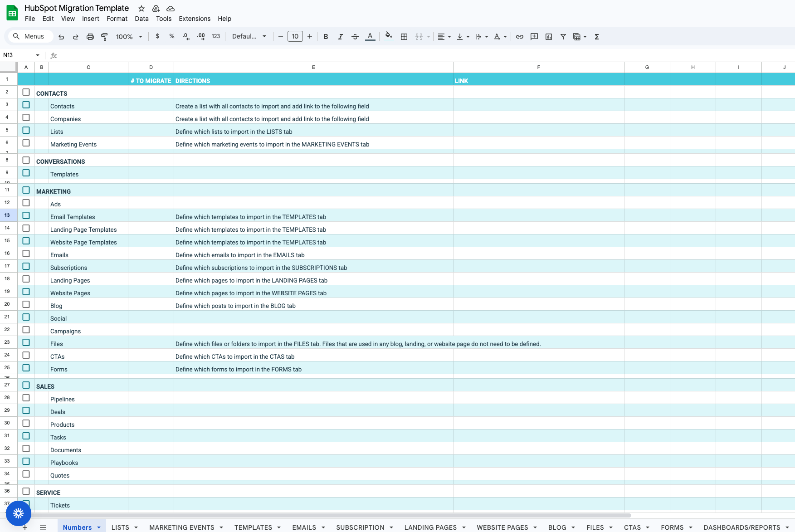The width and height of the screenshot is (795, 532).
Task: Click the insert chart icon
Action: tap(549, 36)
